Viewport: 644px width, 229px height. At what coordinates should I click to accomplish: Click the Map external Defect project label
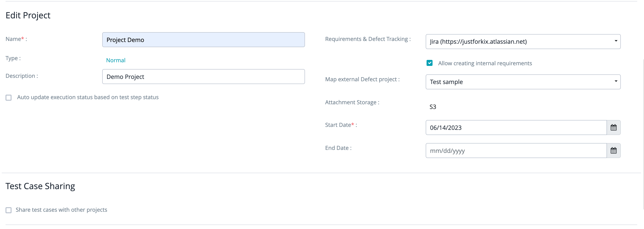click(362, 79)
